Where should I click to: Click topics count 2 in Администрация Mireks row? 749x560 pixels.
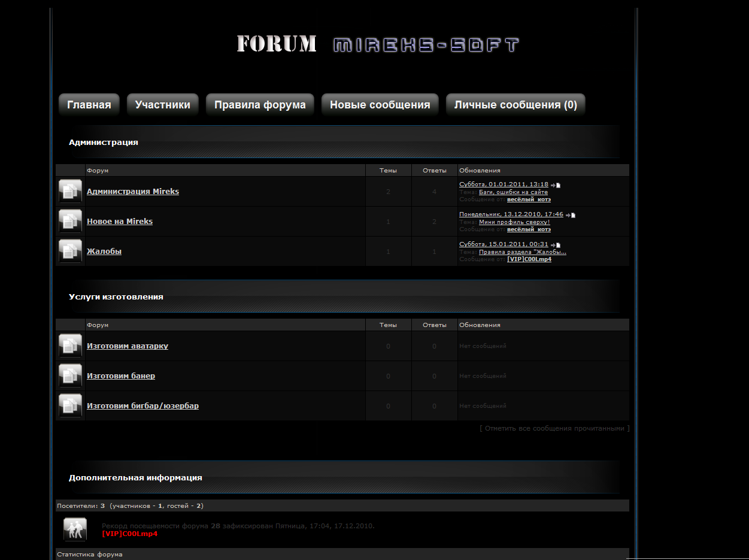[388, 192]
